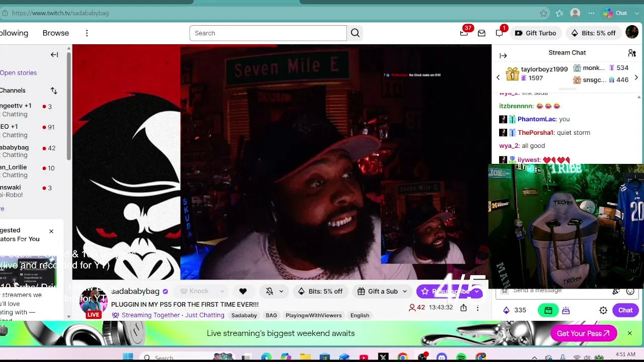The width and height of the screenshot is (644, 362).
Task: Open the Following tab
Action: coord(14,33)
